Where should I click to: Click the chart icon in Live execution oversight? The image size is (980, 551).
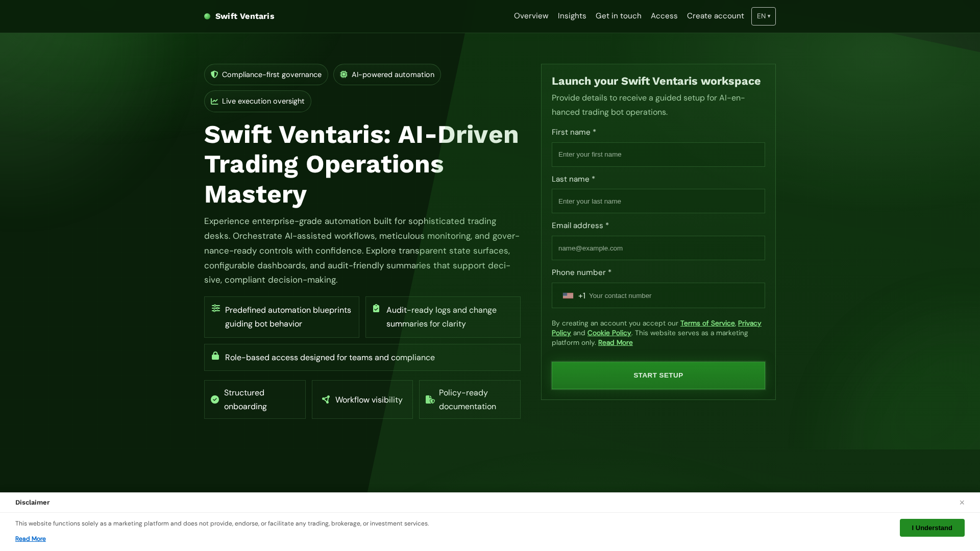point(214,102)
